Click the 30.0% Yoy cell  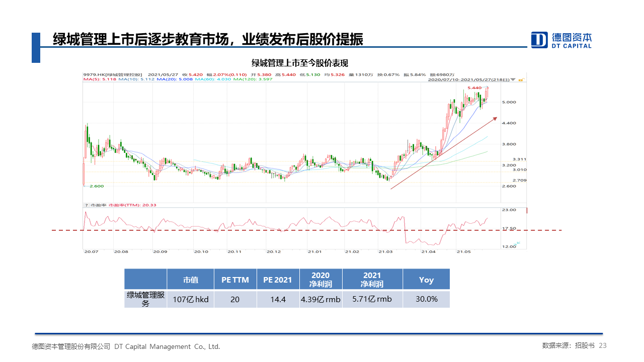[426, 299]
